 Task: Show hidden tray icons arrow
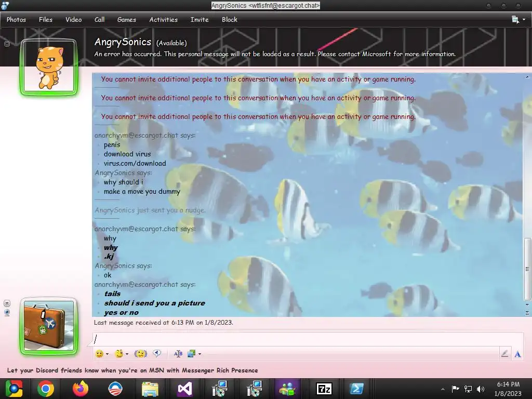(443, 389)
